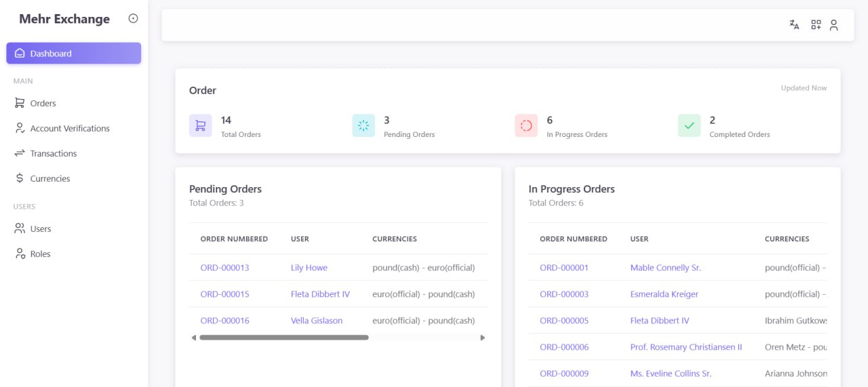The height and width of the screenshot is (387, 868).
Task: Go to Orders in the sidebar
Action: 43,103
